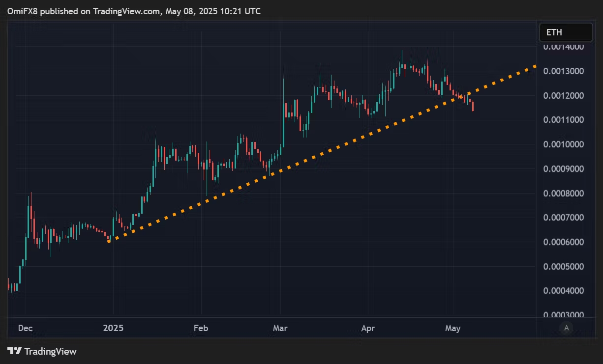Click the TradingView logo at bottom left
Viewport: 603px width, 364px height.
[42, 351]
